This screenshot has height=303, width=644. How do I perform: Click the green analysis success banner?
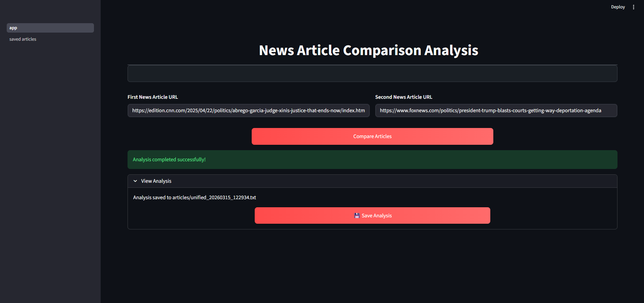pyautogui.click(x=372, y=160)
